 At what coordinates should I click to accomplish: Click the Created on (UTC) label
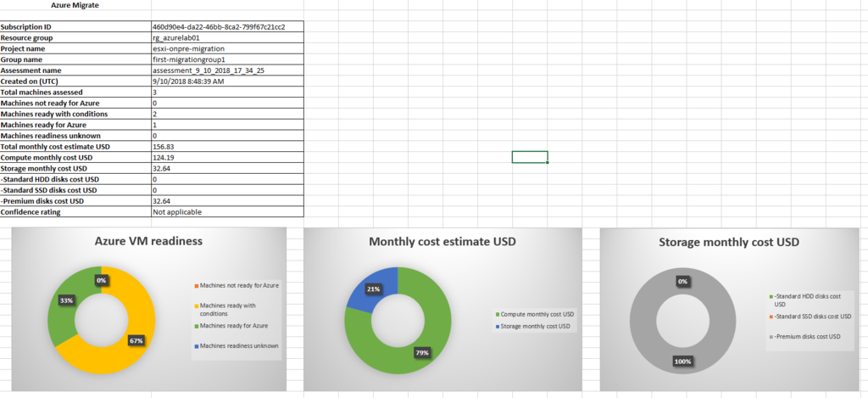pyautogui.click(x=75, y=81)
